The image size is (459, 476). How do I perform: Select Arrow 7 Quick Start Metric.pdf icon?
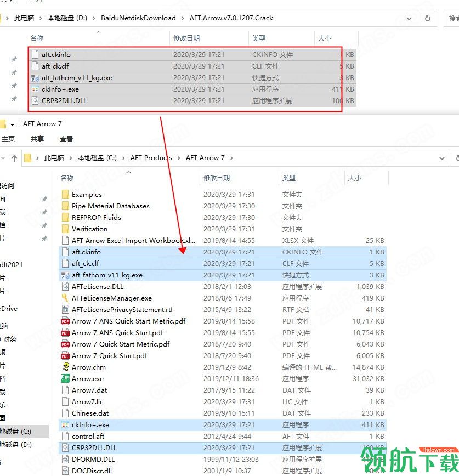point(65,344)
